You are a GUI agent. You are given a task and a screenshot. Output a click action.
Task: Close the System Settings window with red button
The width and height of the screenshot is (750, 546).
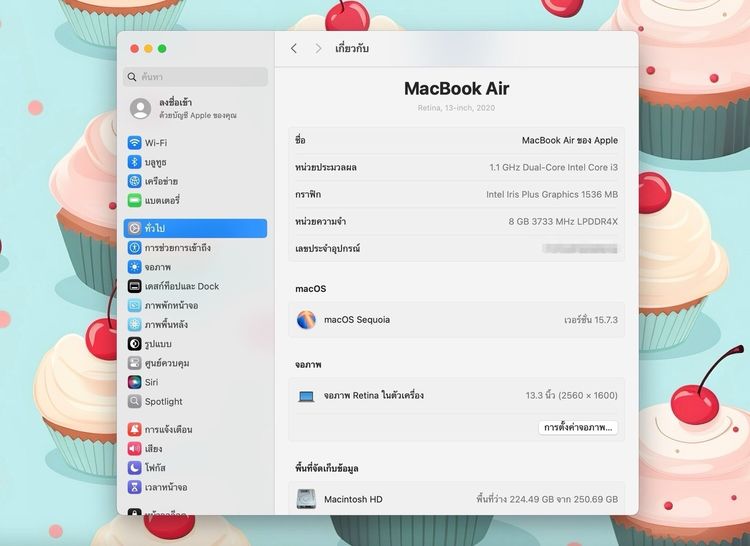point(135,48)
